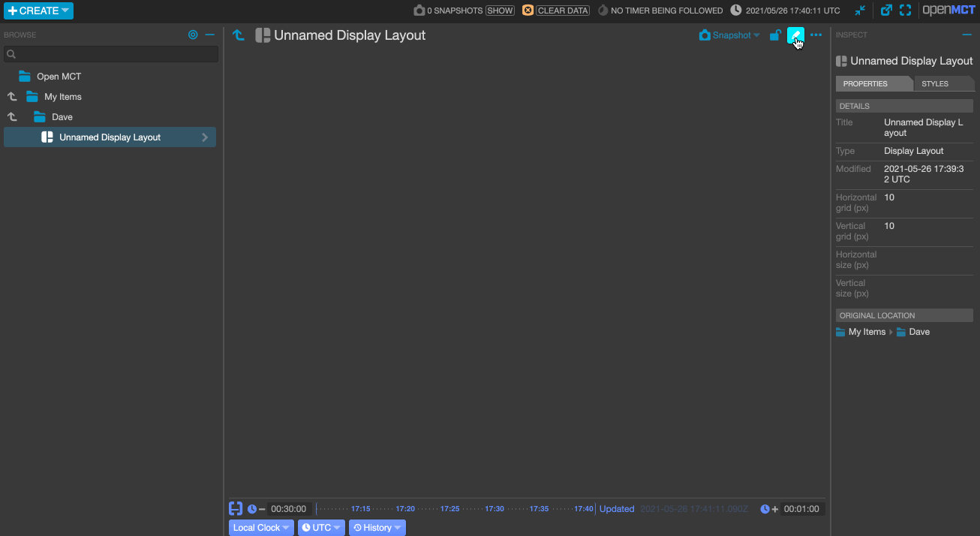The image size is (980, 536).
Task: Toggle full screen mode
Action: [906, 11]
